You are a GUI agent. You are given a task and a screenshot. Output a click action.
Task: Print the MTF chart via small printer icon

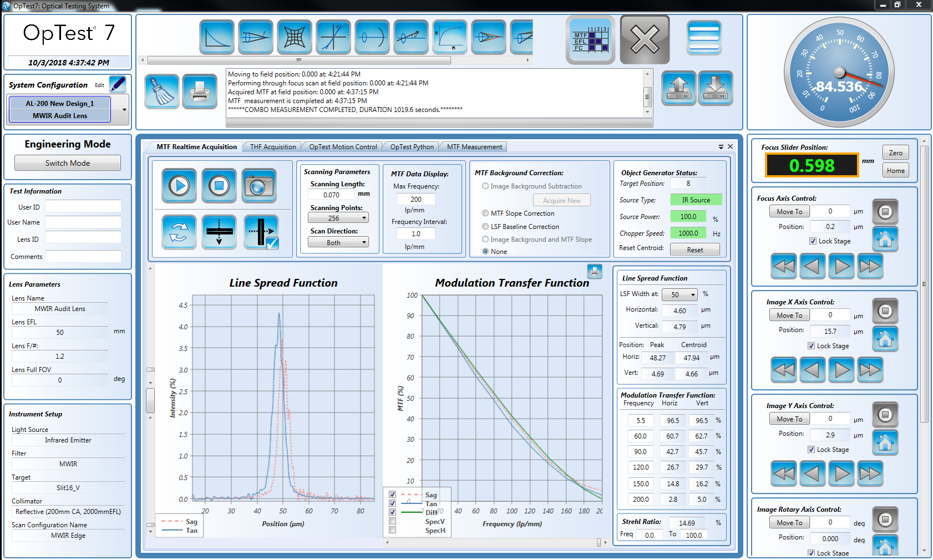pyautogui.click(x=595, y=271)
